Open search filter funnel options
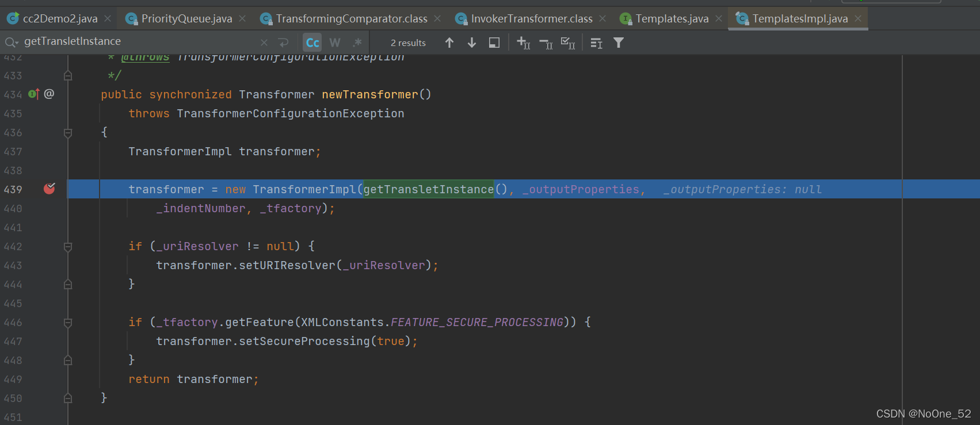The height and width of the screenshot is (425, 980). pos(619,43)
